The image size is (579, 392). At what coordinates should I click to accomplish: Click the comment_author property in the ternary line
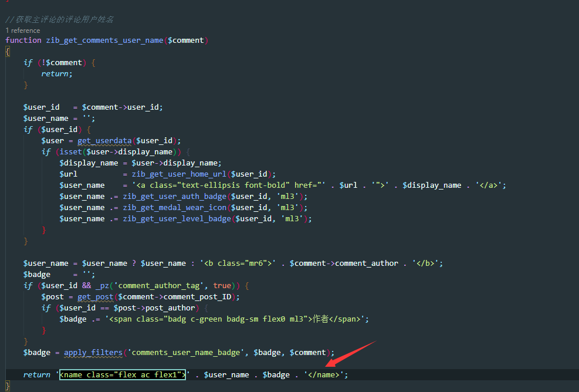tap(367, 263)
